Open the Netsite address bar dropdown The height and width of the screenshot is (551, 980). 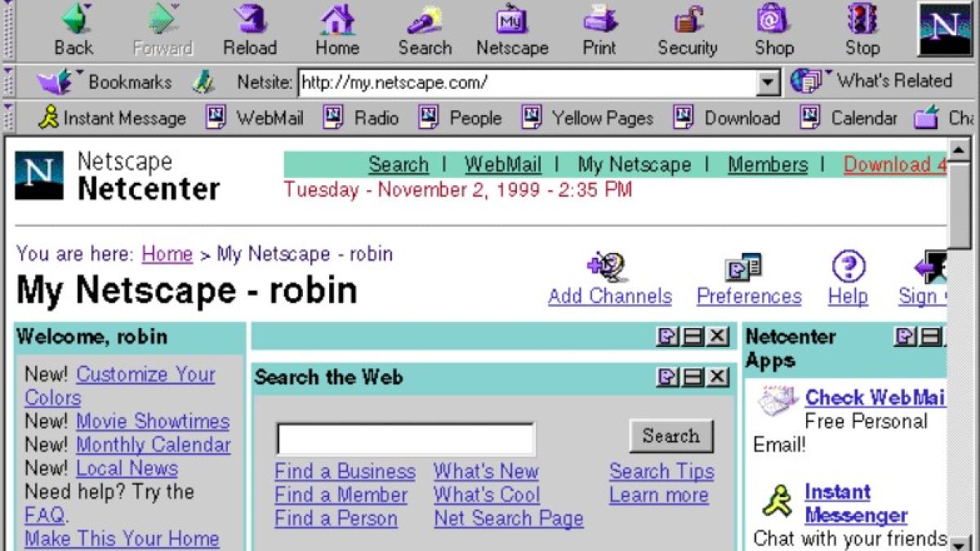click(768, 82)
